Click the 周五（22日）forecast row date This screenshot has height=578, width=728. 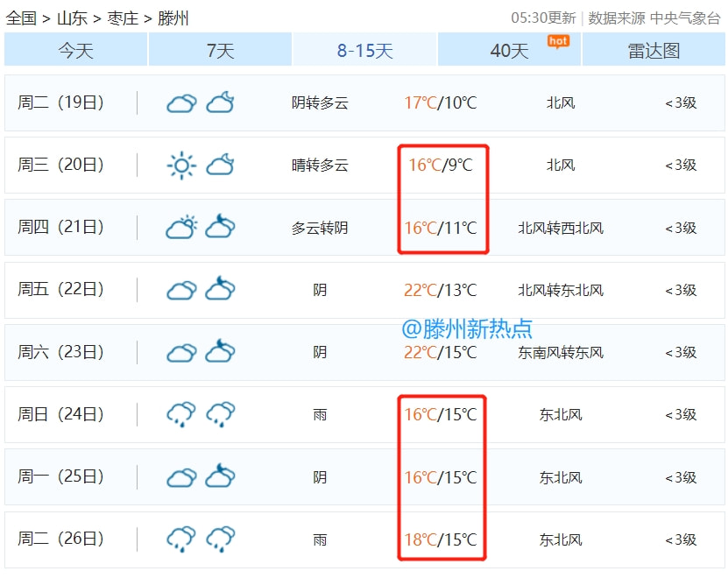tap(60, 290)
